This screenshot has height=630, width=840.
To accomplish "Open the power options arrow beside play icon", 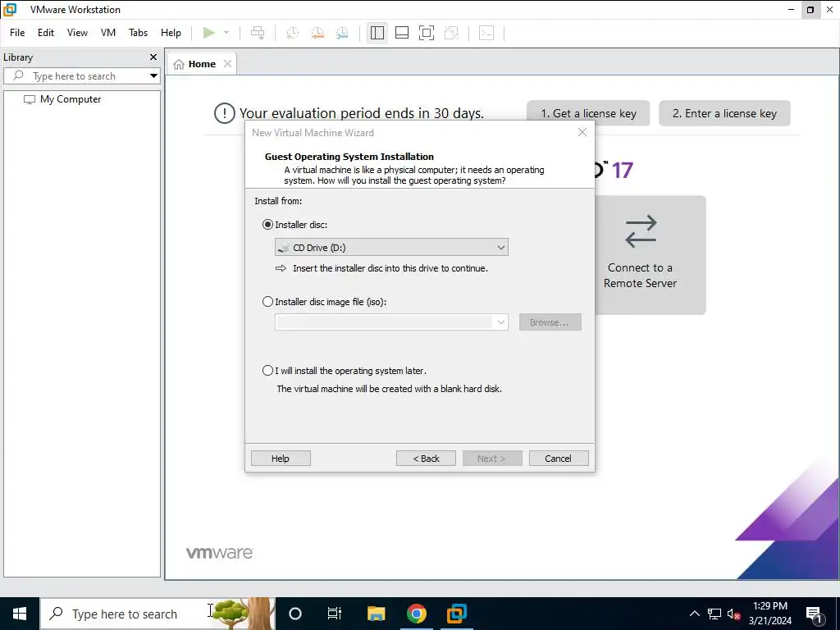I will [226, 33].
